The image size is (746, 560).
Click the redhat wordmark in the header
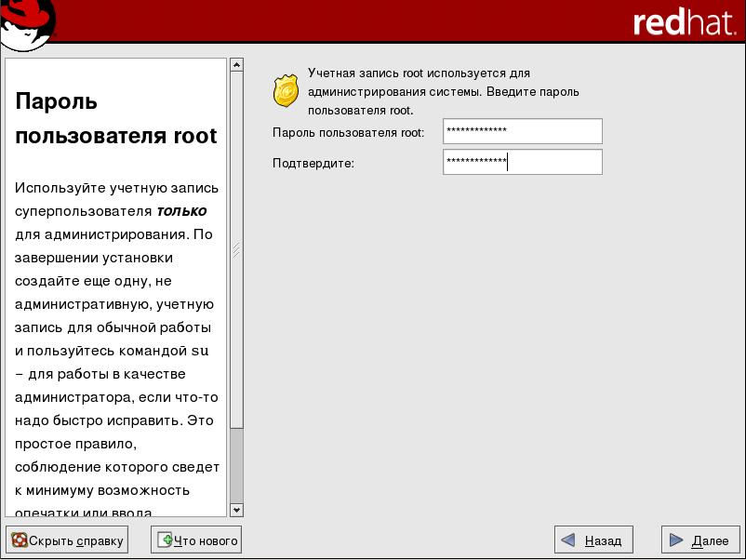coord(682,23)
